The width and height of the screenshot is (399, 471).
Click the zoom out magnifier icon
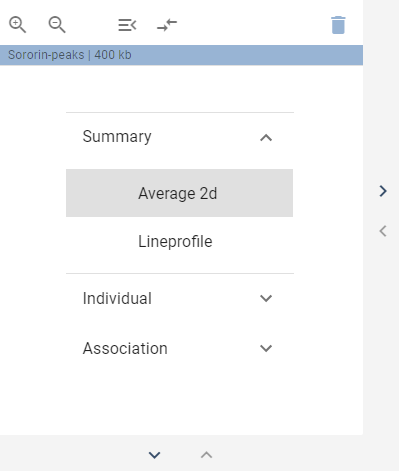pos(57,25)
